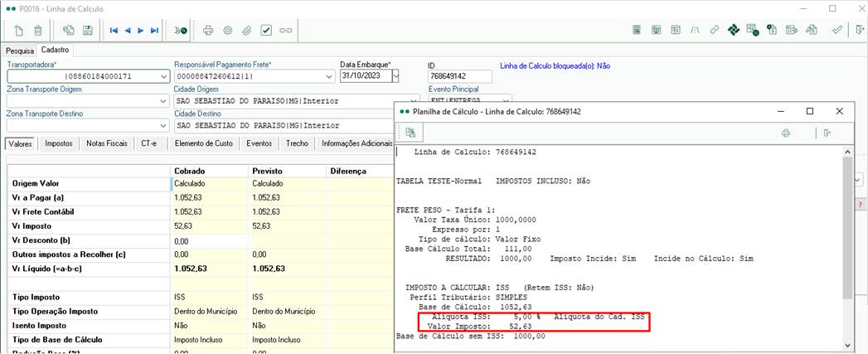868x354 pixels.
Task: Click the trash delete icon
Action: 37,31
